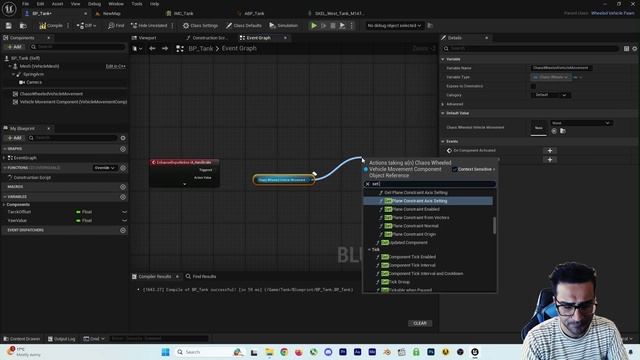This screenshot has width=640, height=360.
Task: Navigate back in the graph history
Action: pyautogui.click(x=152, y=49)
